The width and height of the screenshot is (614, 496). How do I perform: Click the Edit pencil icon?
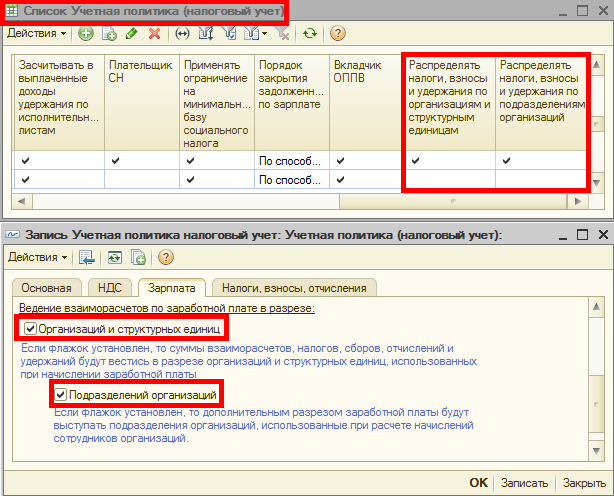click(131, 33)
